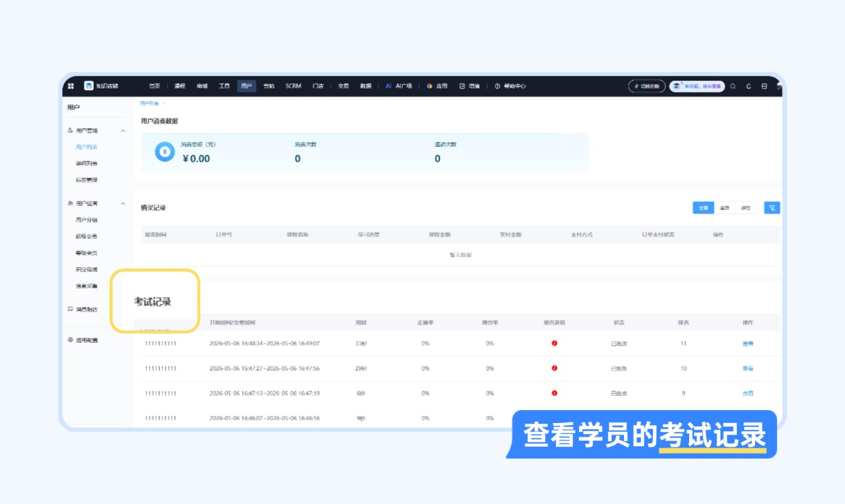Open the 商城 top menu
The width and height of the screenshot is (845, 504).
tap(202, 86)
